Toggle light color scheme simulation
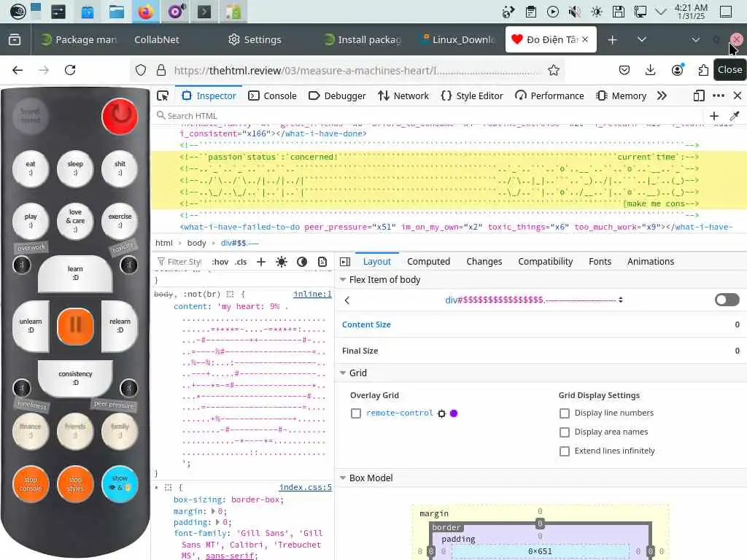 [282, 262]
